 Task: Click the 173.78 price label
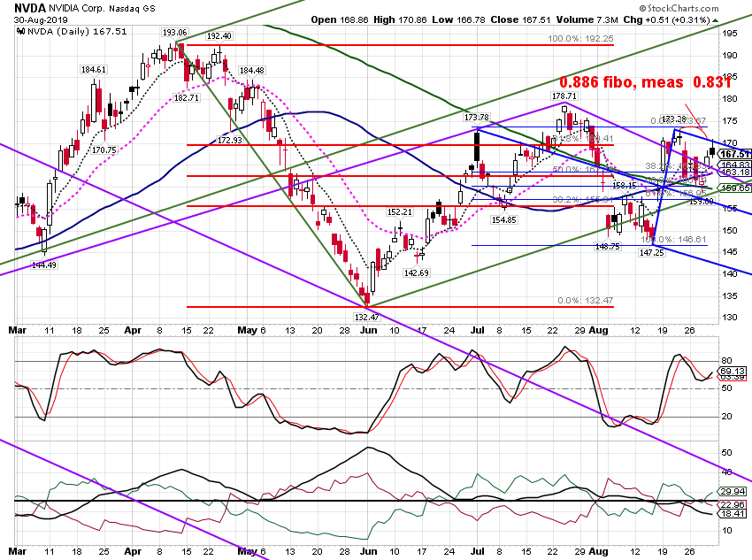pyautogui.click(x=477, y=118)
